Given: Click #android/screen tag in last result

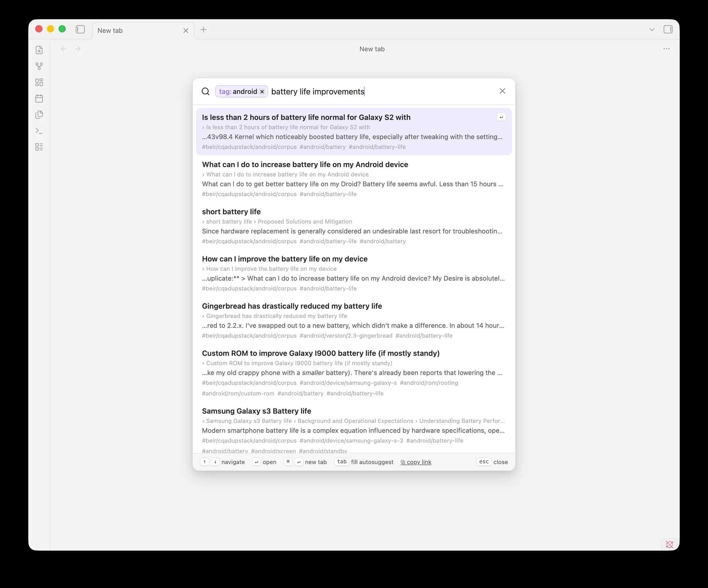Looking at the screenshot, I should [273, 451].
